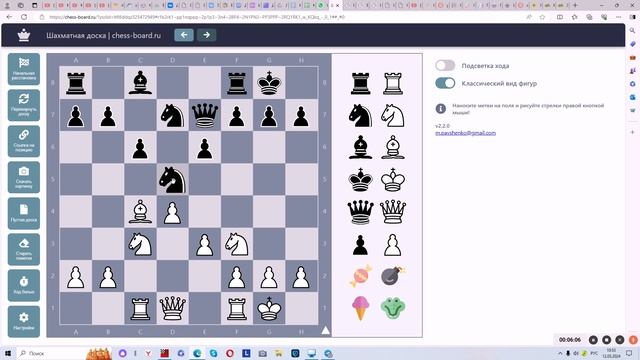Click the crown logo in the header

[x=24, y=35]
